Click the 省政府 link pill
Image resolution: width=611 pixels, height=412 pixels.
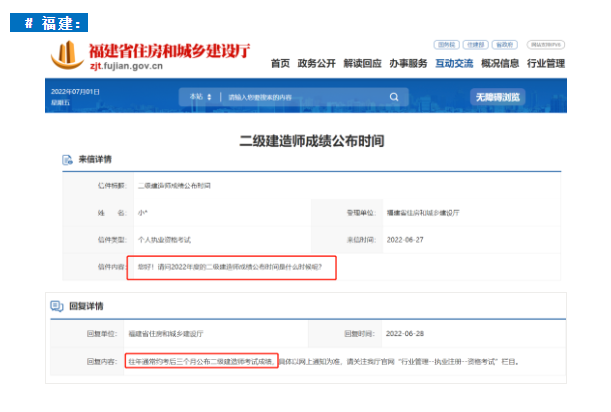pos(505,45)
